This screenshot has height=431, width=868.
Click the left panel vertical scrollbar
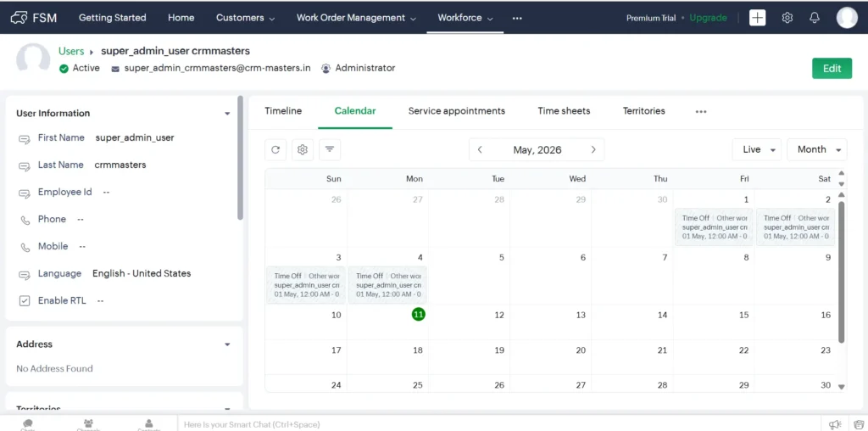(x=240, y=158)
